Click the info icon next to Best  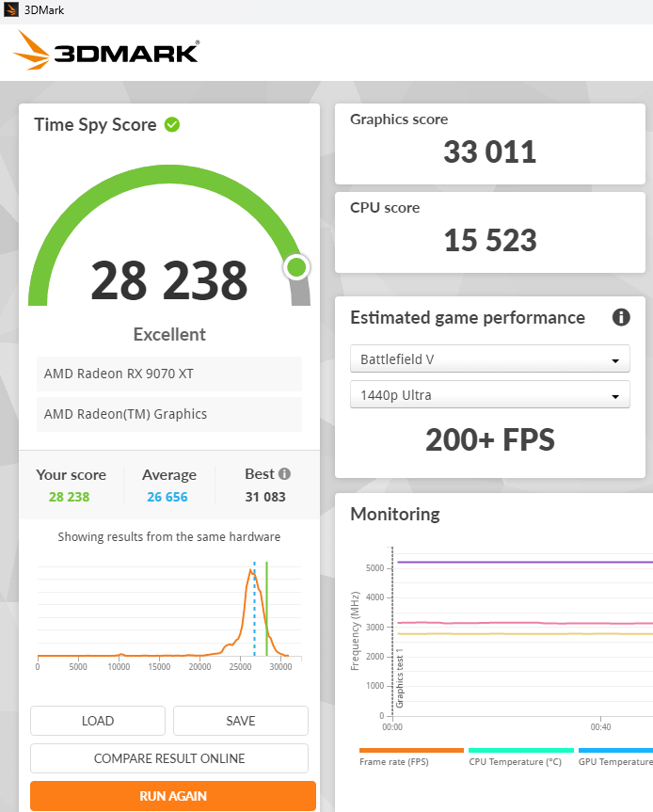pyautogui.click(x=284, y=473)
